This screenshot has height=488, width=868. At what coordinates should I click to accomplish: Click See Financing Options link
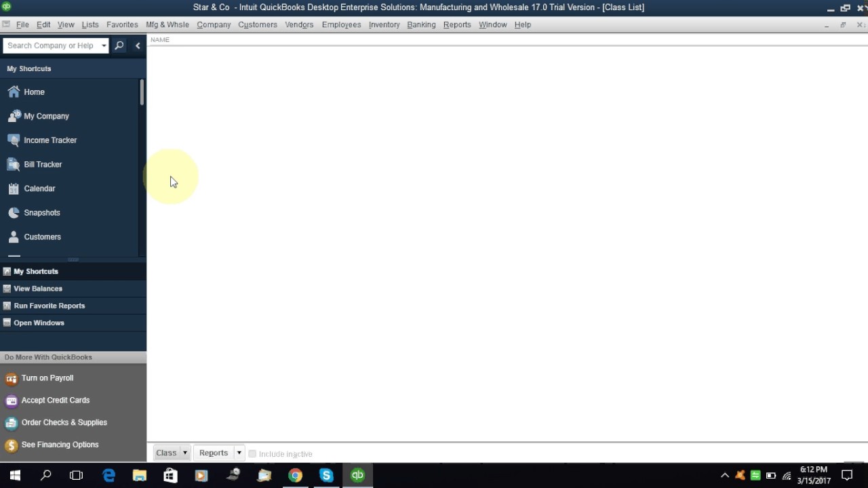[x=60, y=445]
